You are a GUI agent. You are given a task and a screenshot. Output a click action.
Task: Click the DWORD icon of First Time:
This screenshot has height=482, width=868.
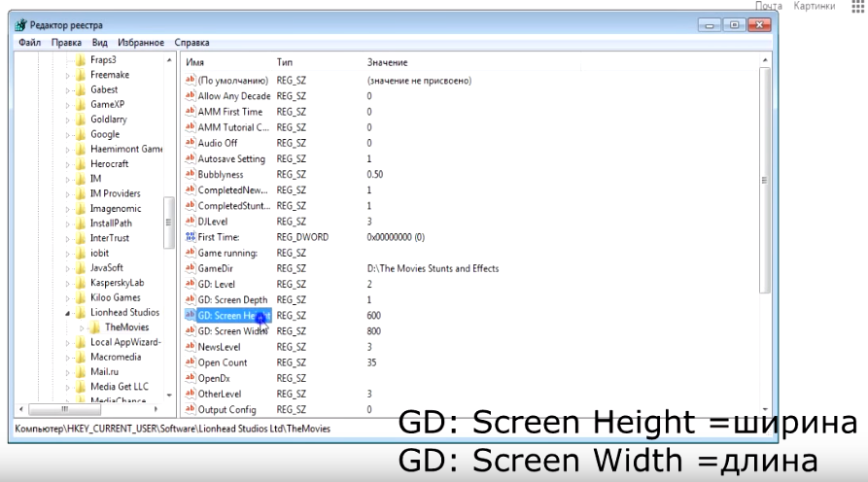coord(191,237)
